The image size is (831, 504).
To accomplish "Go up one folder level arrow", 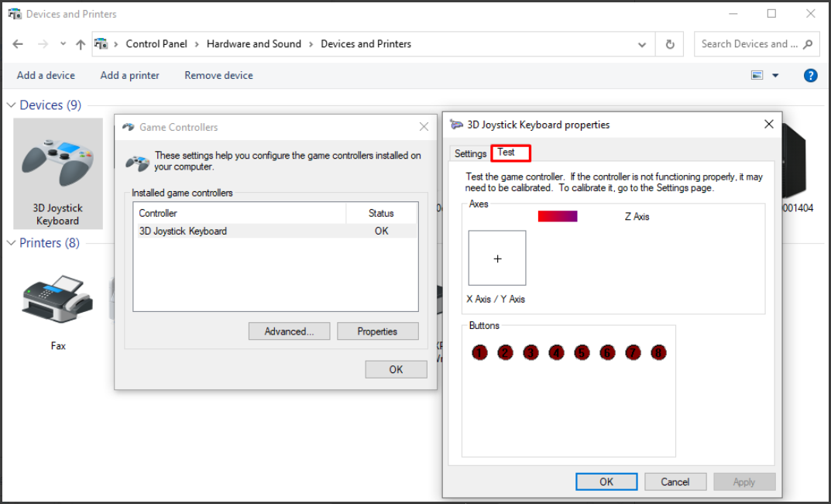I will point(81,44).
